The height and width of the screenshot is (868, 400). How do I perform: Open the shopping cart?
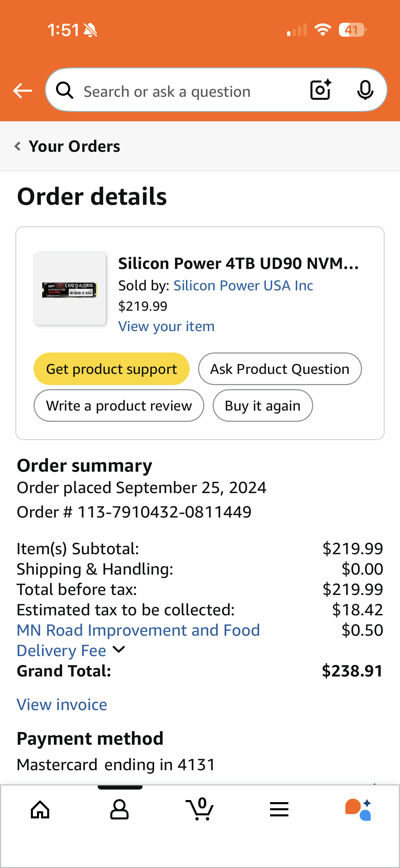[x=200, y=810]
